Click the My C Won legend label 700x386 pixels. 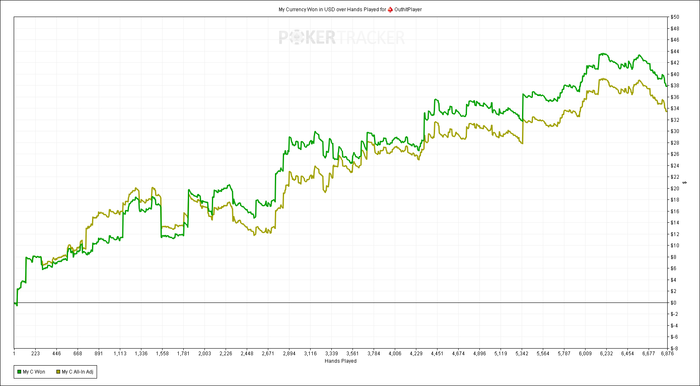[34, 372]
